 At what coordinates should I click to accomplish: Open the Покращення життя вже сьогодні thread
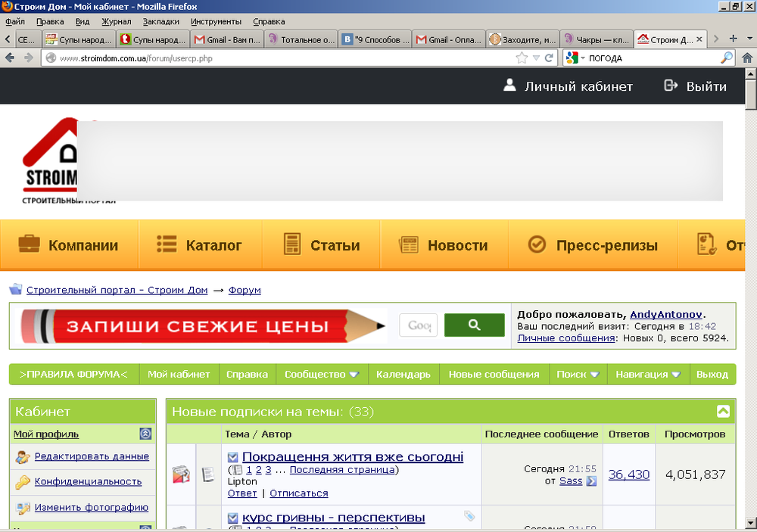coord(352,456)
